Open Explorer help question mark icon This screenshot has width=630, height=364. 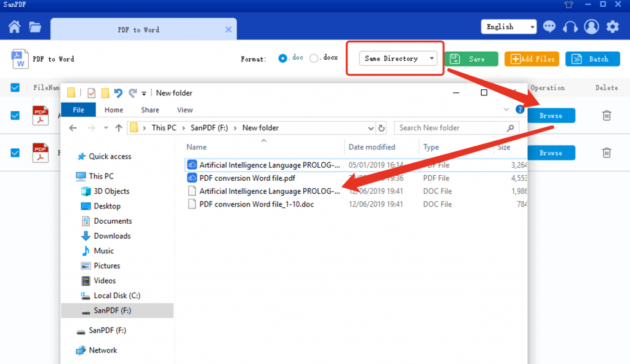(520, 109)
